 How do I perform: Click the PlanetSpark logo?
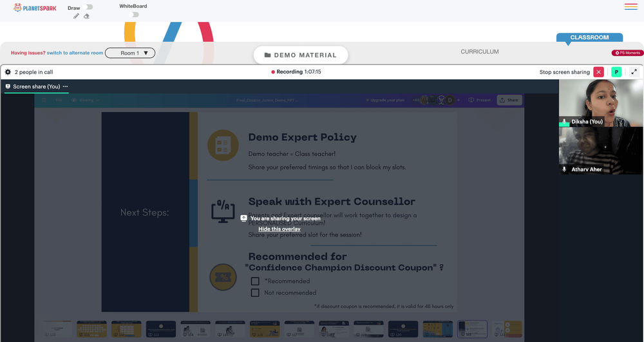click(x=35, y=7)
